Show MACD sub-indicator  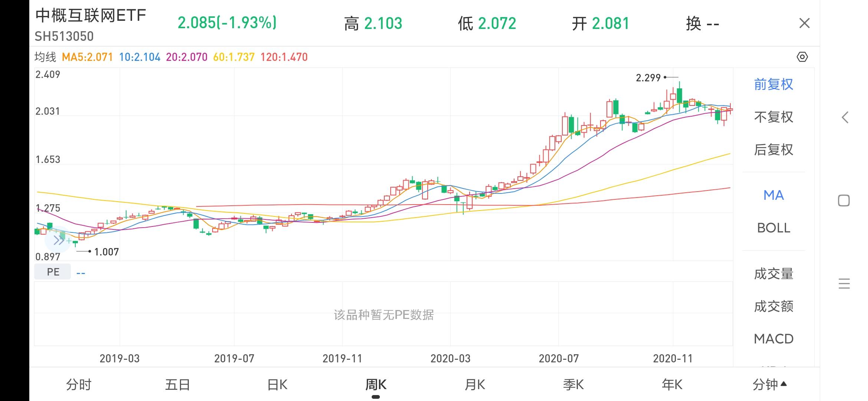point(773,339)
